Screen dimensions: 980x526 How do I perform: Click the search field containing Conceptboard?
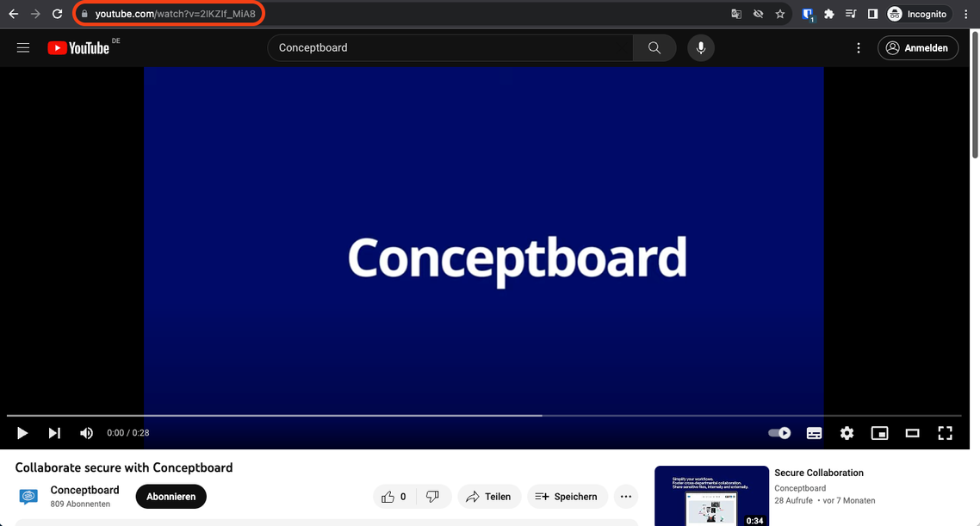(x=450, y=48)
